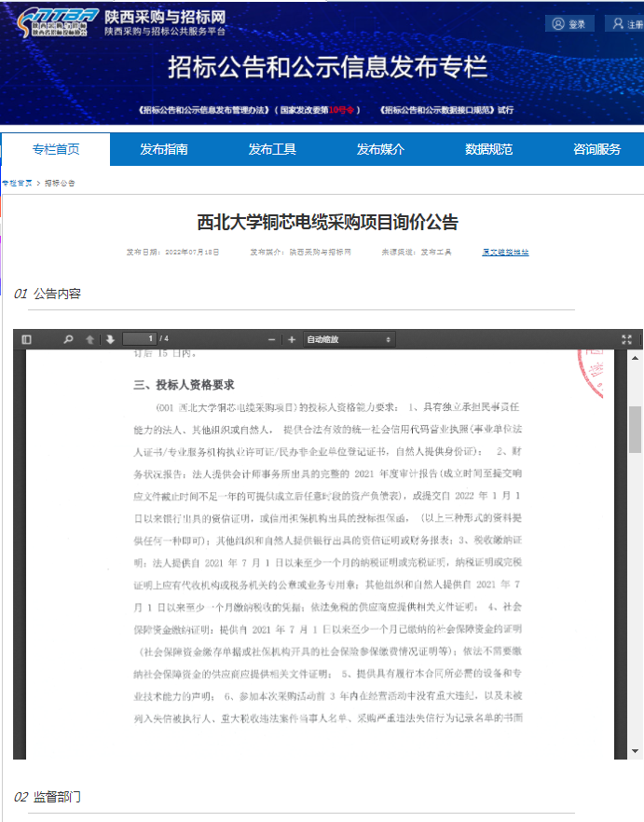Open the PDF find search tool
Viewport: 644px width, 822px height.
point(68,339)
